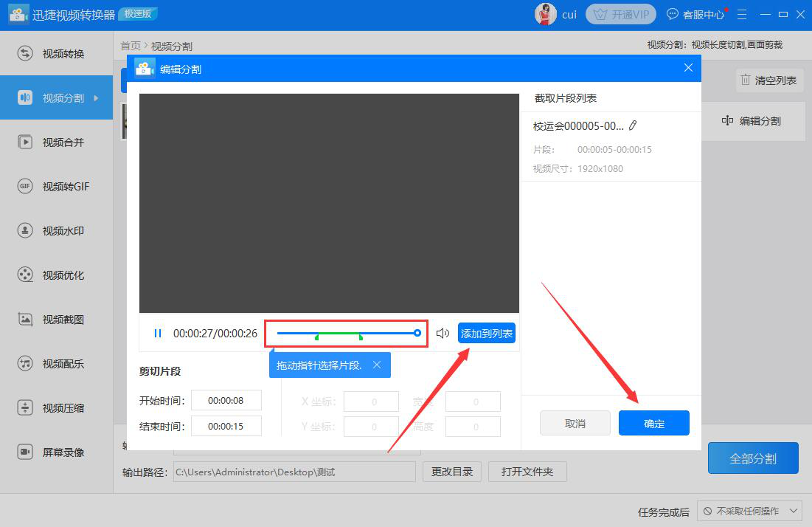This screenshot has height=527, width=812.
Task: Click the Y 坐标 input field
Action: click(x=371, y=427)
